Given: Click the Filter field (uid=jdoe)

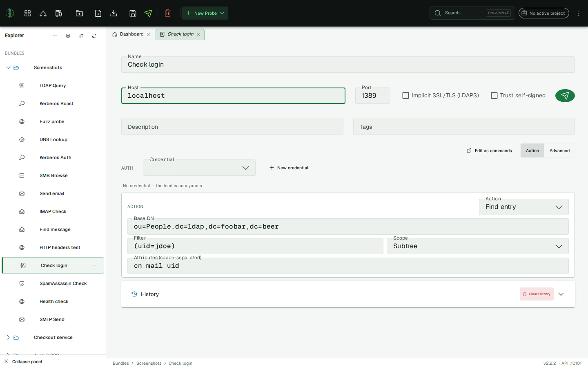Looking at the screenshot, I should (255, 246).
